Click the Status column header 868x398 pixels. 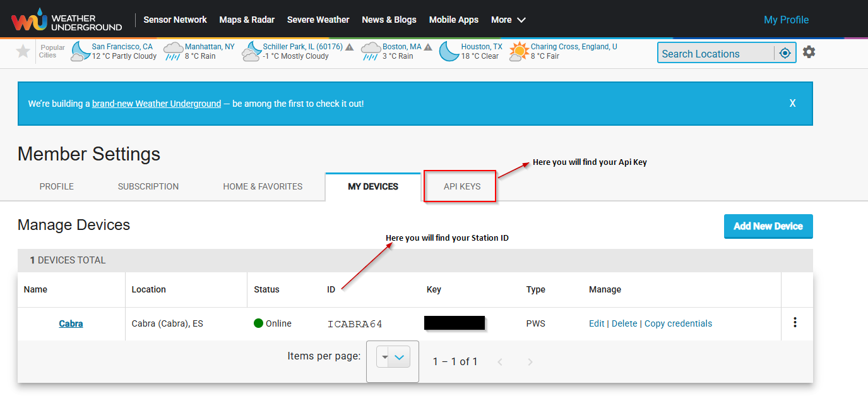[x=266, y=289]
